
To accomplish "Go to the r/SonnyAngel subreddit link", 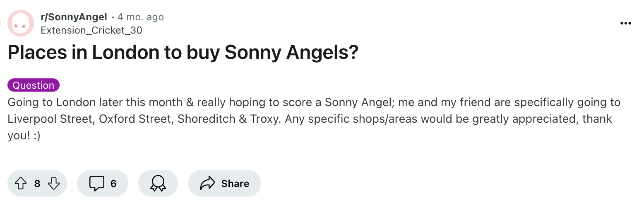I will pos(74,17).
